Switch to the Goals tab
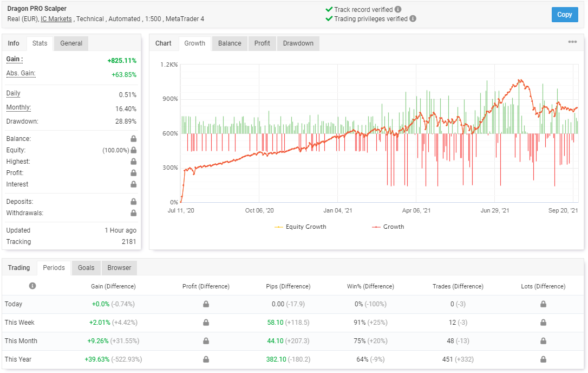 (86, 268)
